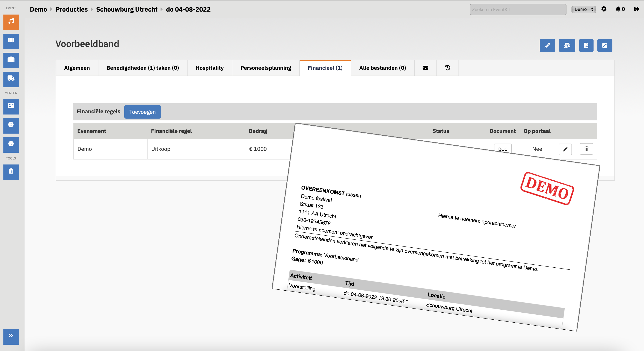Switch to the Algemeen tab
Image resolution: width=644 pixels, height=351 pixels.
[x=77, y=68]
